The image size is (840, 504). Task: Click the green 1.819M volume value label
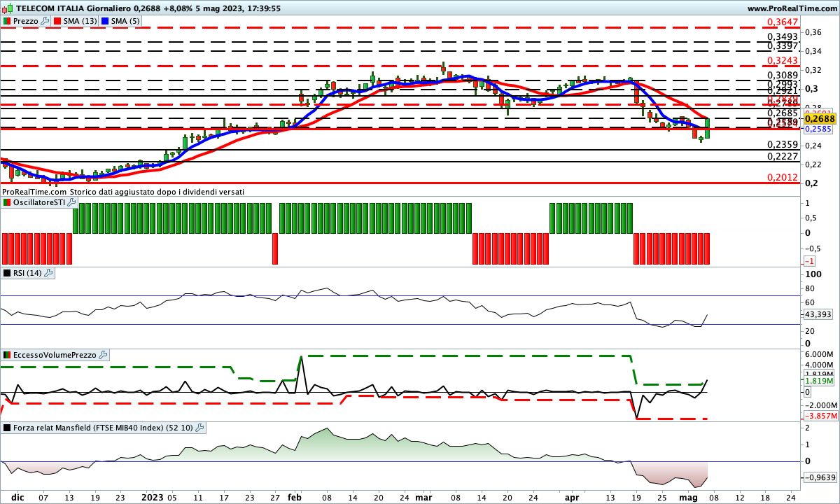coord(820,381)
